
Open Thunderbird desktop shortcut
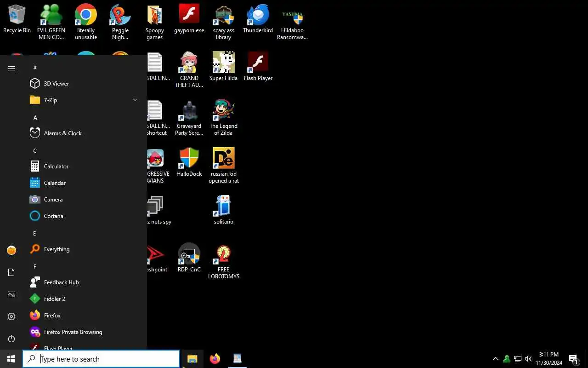click(258, 19)
